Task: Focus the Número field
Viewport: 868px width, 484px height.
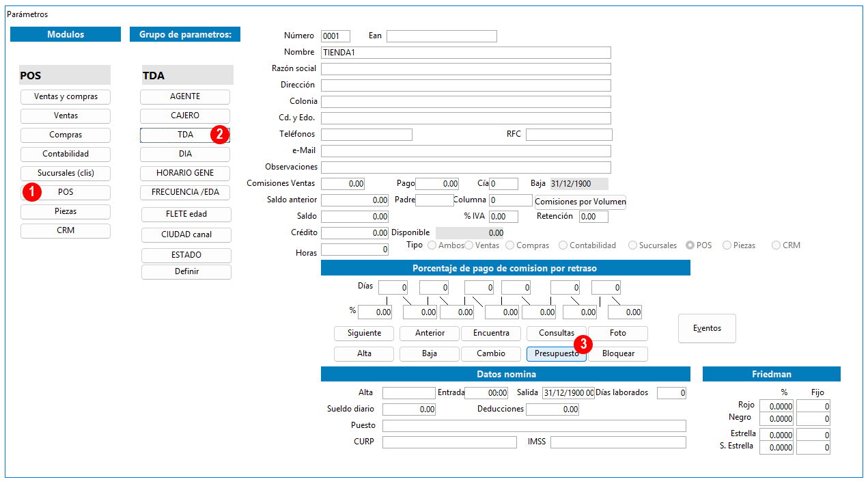Action: (335, 36)
